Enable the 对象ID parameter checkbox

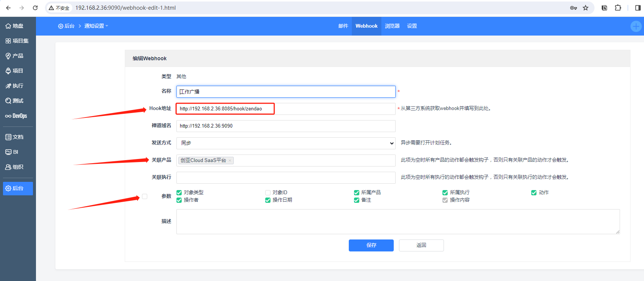click(x=268, y=193)
